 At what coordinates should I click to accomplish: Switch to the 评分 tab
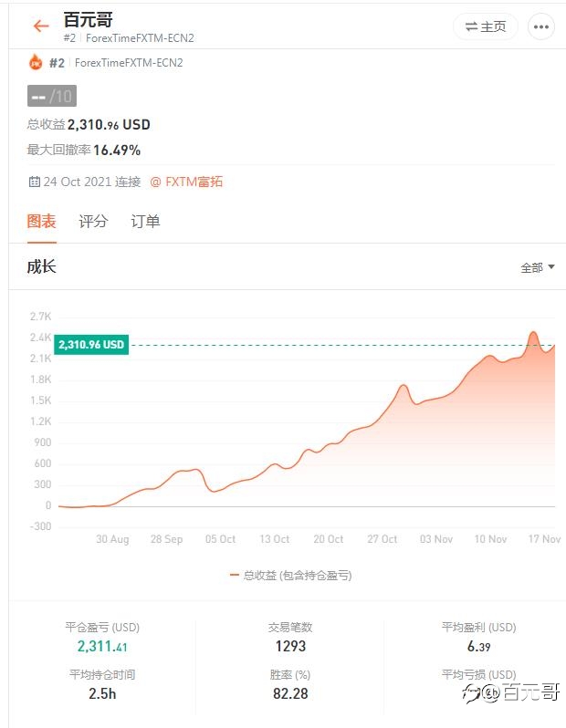point(93,221)
